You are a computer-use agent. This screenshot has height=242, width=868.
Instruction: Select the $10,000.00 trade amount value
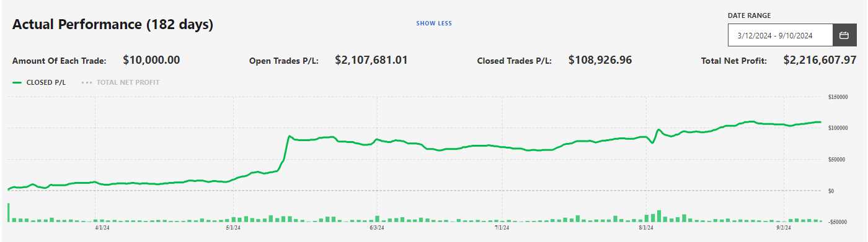[x=151, y=60]
